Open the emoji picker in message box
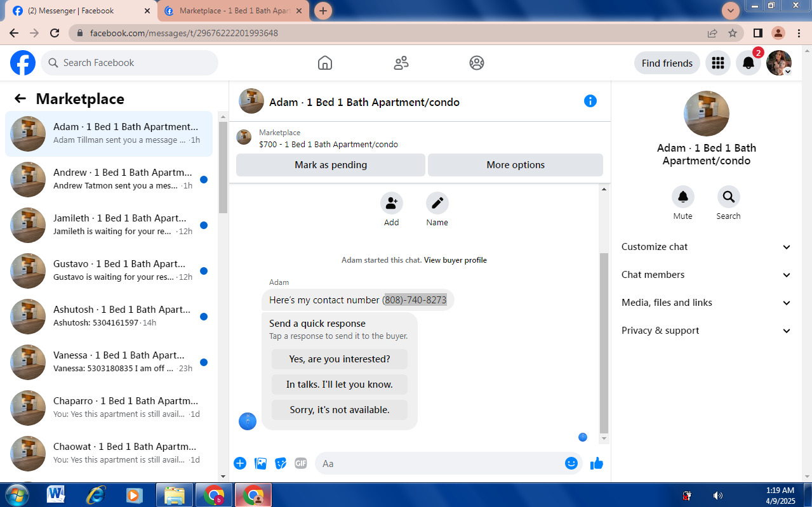Viewport: 812px width, 507px height. 571,463
